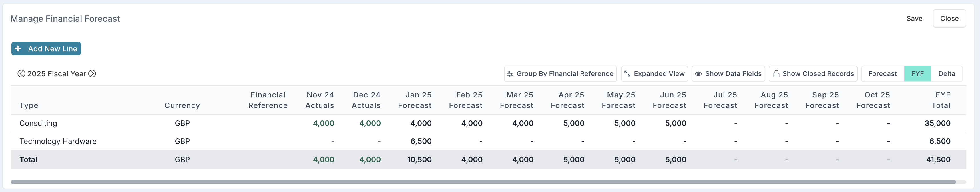Open Group By Financial Reference options
The height and width of the screenshot is (192, 980).
560,73
